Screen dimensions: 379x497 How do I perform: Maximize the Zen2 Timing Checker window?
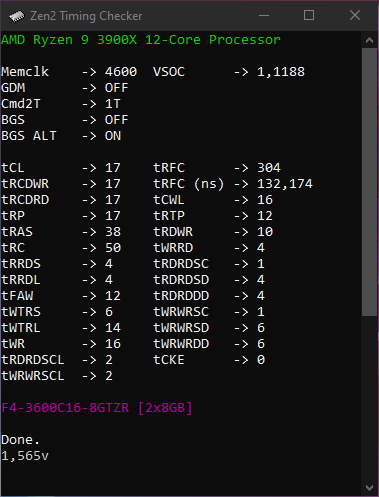pos(309,16)
